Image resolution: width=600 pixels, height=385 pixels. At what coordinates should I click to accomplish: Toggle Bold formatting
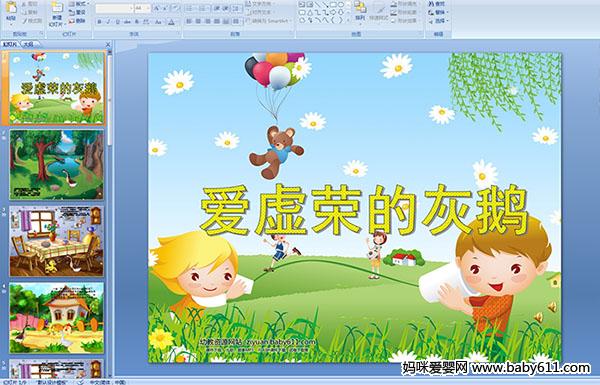point(99,22)
